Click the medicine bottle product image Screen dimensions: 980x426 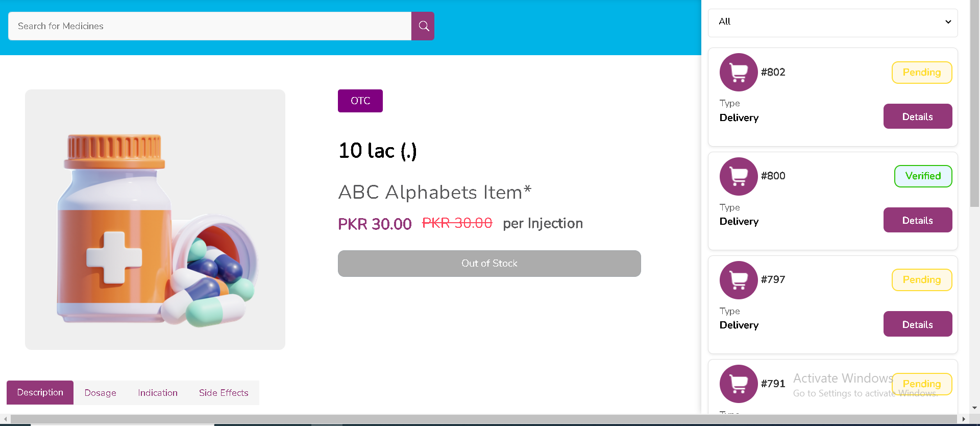pos(155,219)
